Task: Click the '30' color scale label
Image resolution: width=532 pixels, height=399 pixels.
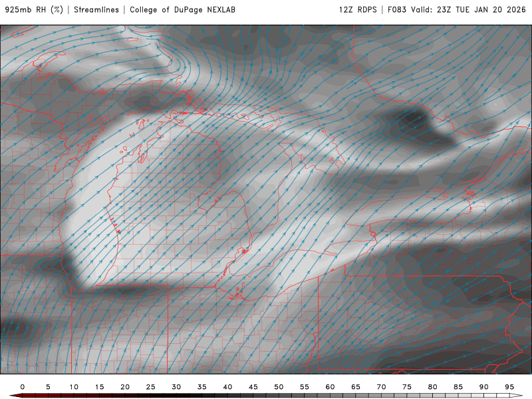Action: [x=176, y=387]
